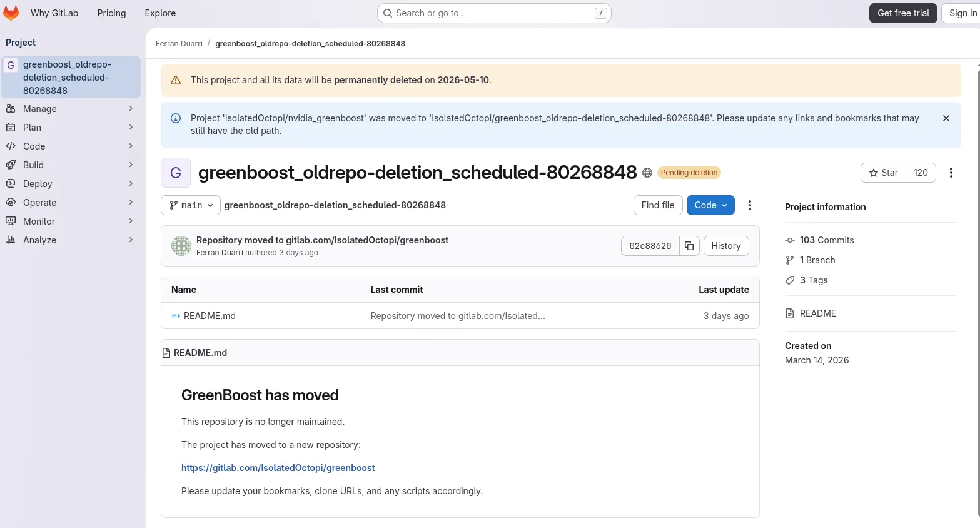Expand the Code clone dropdown
Screen dimensions: 980x528
coord(710,205)
